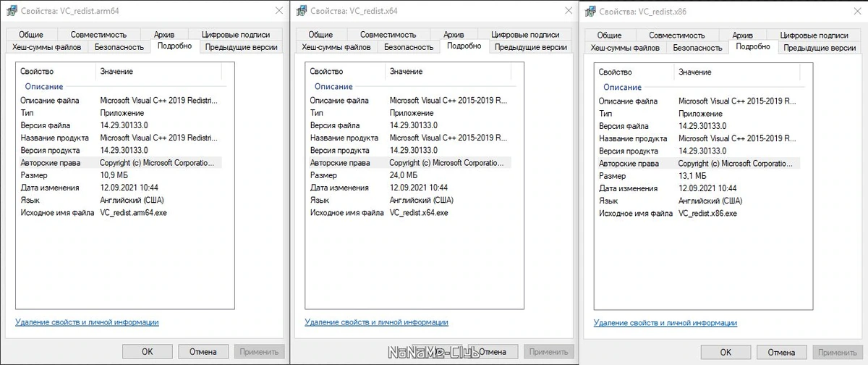The image size is (868, 365).
Task: Select Авторские права row in VC_redist.x86 window
Action: (x=698, y=163)
